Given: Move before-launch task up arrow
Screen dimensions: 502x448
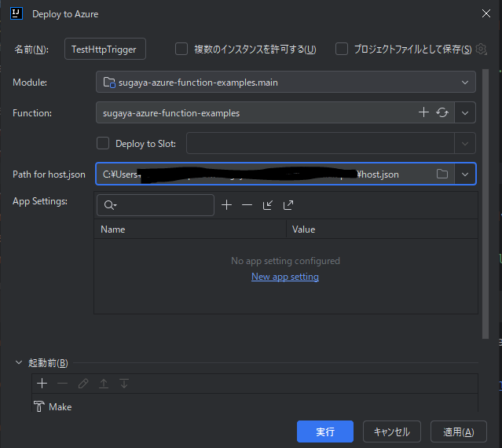Looking at the screenshot, I should click(104, 384).
